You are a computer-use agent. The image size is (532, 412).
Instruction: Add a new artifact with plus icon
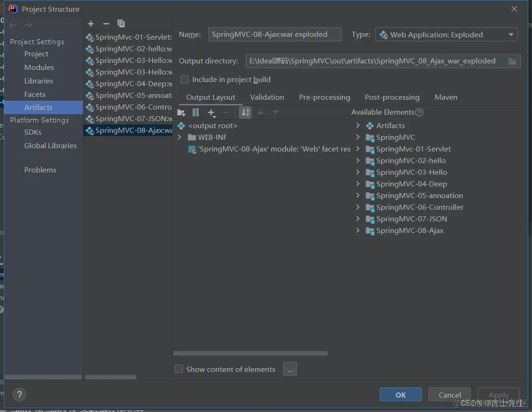click(x=90, y=24)
